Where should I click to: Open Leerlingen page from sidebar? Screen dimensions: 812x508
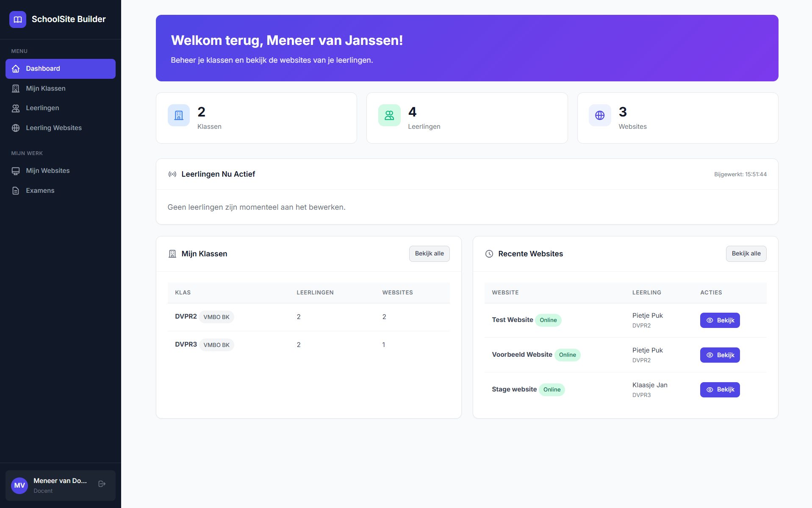(42, 108)
